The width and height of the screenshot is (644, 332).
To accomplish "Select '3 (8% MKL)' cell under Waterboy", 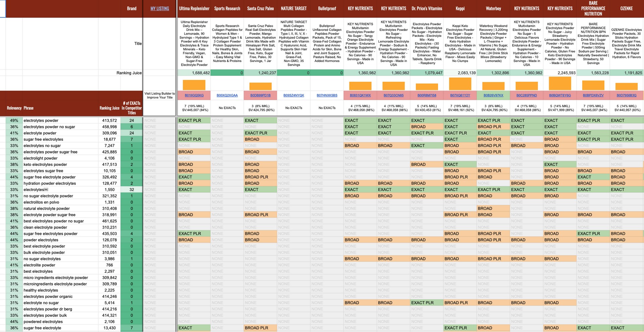I will click(493, 108).
